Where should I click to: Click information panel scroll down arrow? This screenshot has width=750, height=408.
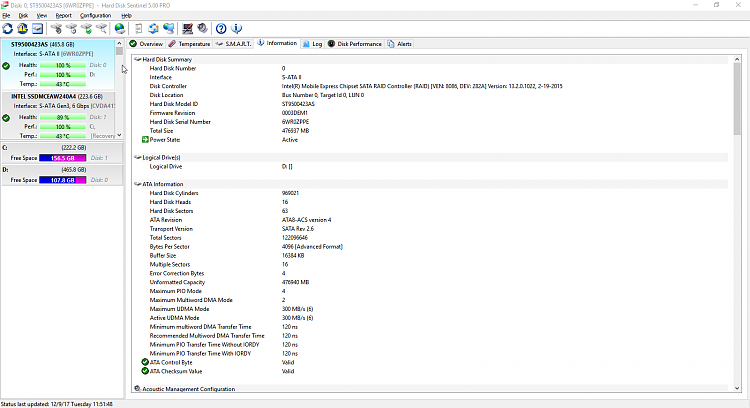click(737, 388)
